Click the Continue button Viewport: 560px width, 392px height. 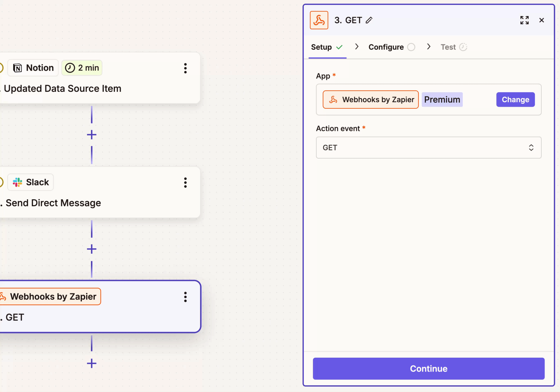[428, 369]
